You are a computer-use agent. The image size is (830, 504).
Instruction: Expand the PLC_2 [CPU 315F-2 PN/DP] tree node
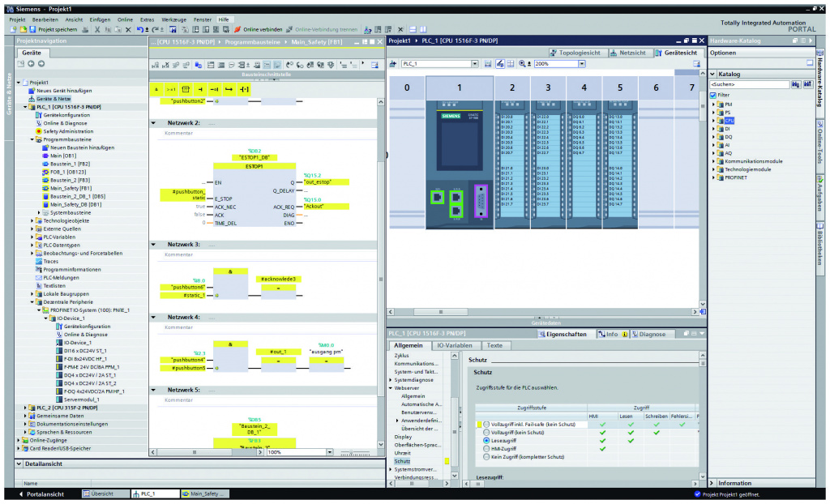tap(25, 408)
